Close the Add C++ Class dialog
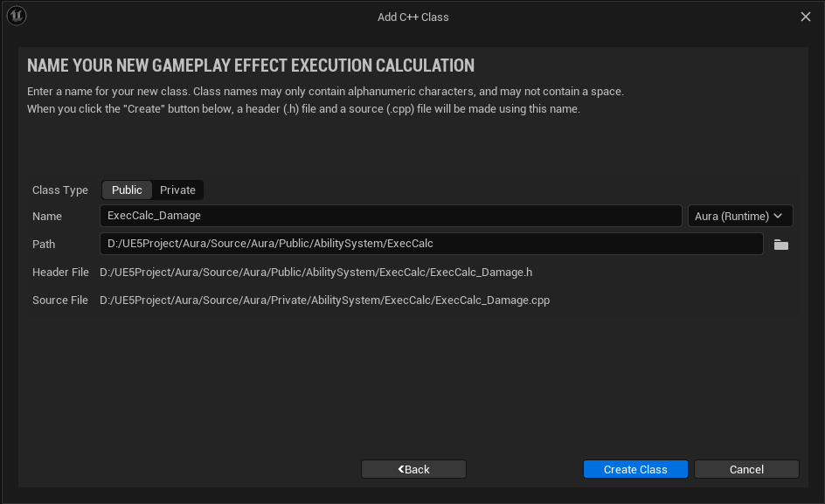 pyautogui.click(x=806, y=17)
